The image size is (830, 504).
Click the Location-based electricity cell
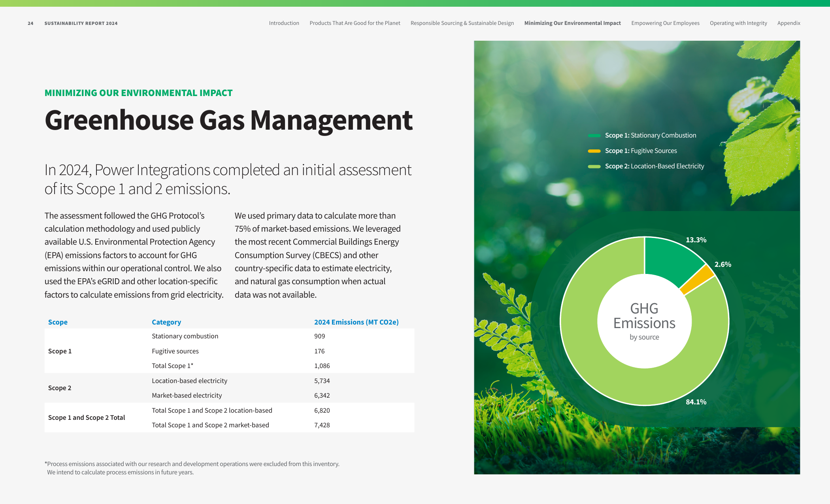(189, 381)
